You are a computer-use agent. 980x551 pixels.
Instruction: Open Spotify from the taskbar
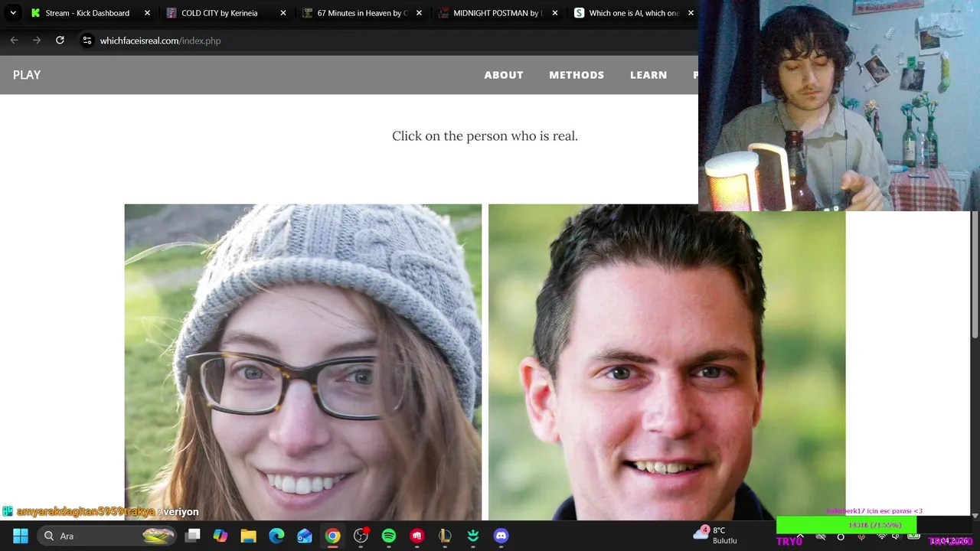tap(389, 536)
